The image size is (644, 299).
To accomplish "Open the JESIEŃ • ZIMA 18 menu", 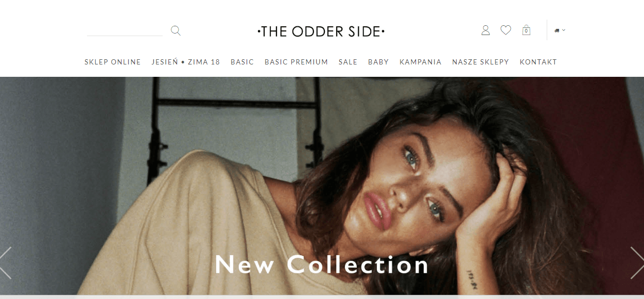I will 186,62.
